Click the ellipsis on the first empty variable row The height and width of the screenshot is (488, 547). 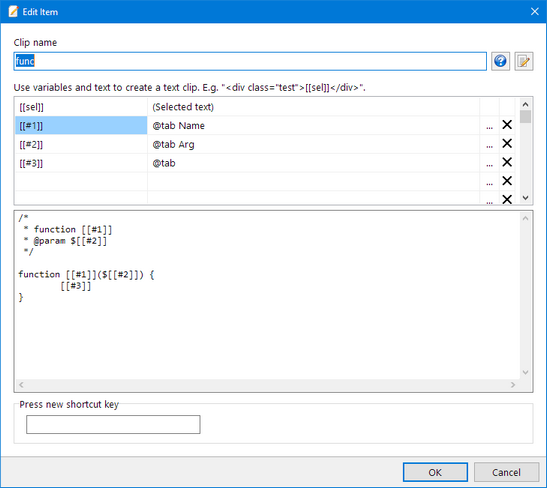coord(489,182)
